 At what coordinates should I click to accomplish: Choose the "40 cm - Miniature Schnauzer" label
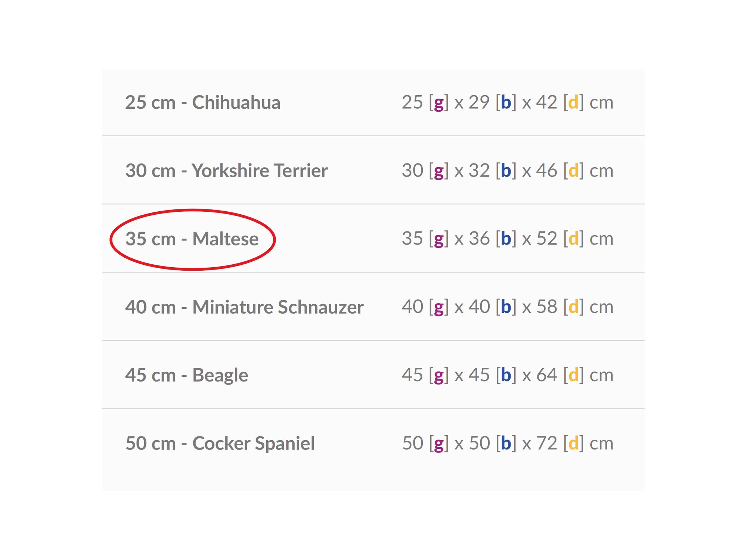[x=244, y=307]
